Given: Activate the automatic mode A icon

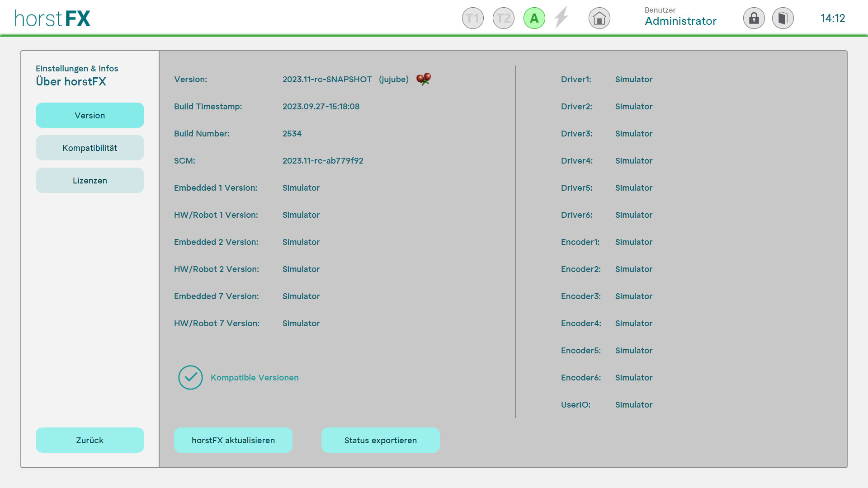Looking at the screenshot, I should (534, 19).
